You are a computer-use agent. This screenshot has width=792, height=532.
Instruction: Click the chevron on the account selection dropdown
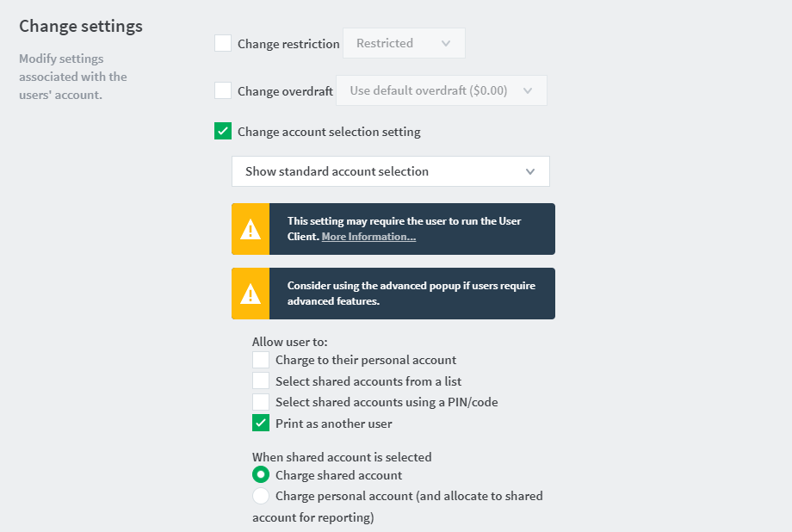529,172
